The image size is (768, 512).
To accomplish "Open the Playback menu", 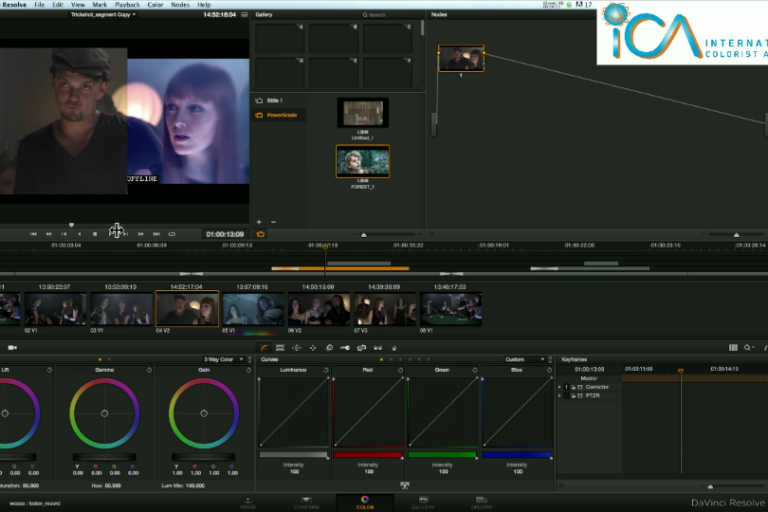I will point(127,4).
